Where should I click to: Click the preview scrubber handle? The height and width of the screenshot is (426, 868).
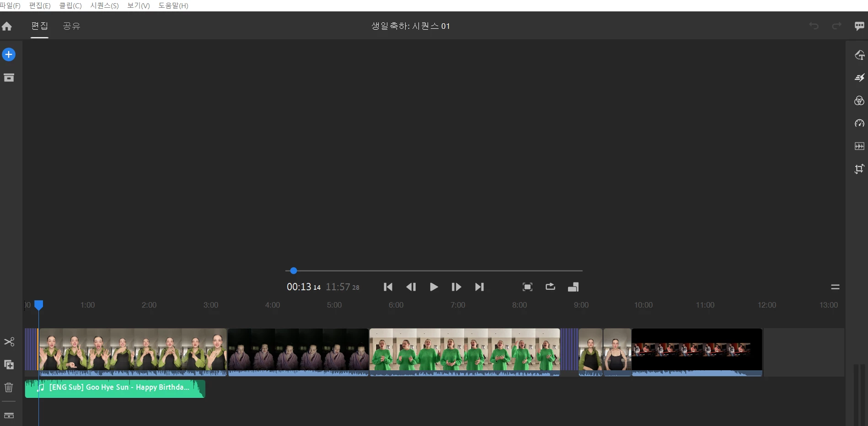(294, 271)
